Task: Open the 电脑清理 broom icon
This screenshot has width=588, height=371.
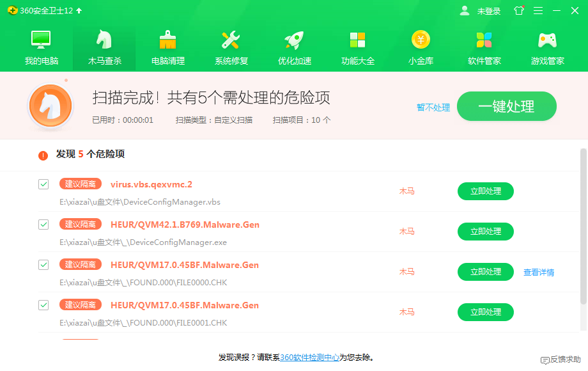Action: [x=167, y=40]
